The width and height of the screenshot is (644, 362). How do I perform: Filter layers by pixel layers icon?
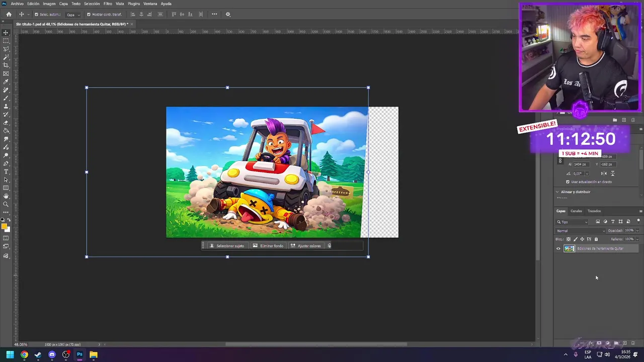click(598, 222)
